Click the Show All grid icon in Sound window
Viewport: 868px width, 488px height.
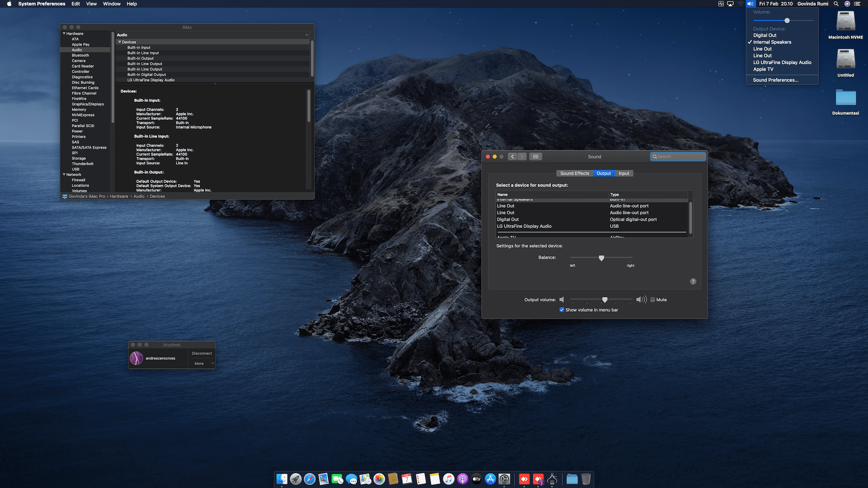pyautogui.click(x=535, y=157)
